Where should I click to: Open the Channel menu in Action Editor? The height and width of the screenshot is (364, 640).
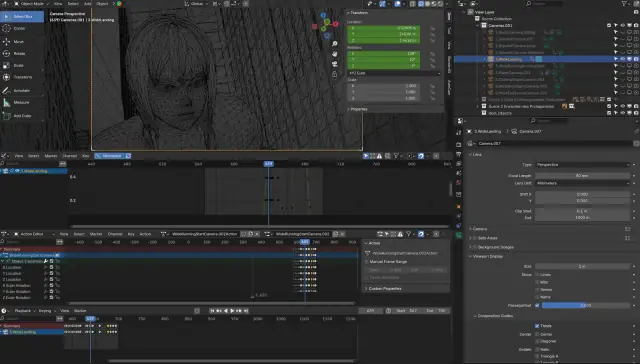coord(115,234)
